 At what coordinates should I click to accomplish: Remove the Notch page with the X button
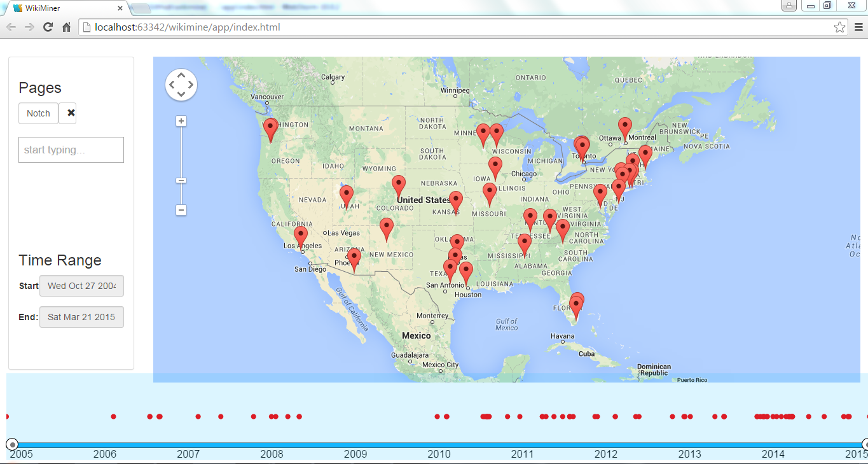pyautogui.click(x=67, y=113)
